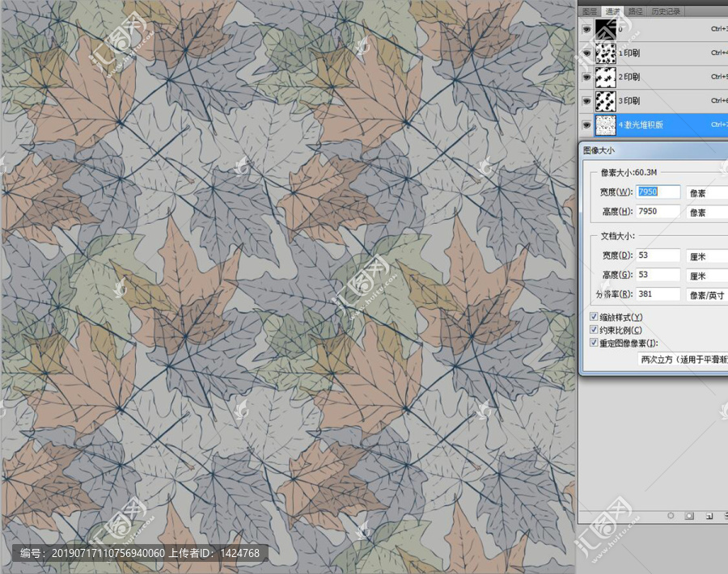
Task: Click pixel 高度(H) input field
Action: [658, 212]
